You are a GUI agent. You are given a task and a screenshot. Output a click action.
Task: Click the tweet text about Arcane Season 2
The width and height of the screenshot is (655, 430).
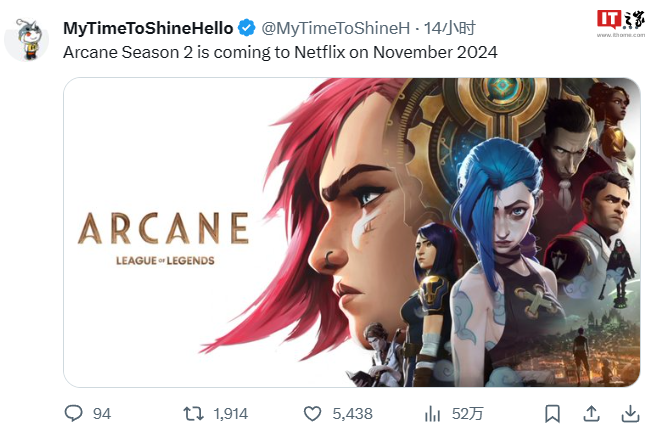pos(280,51)
